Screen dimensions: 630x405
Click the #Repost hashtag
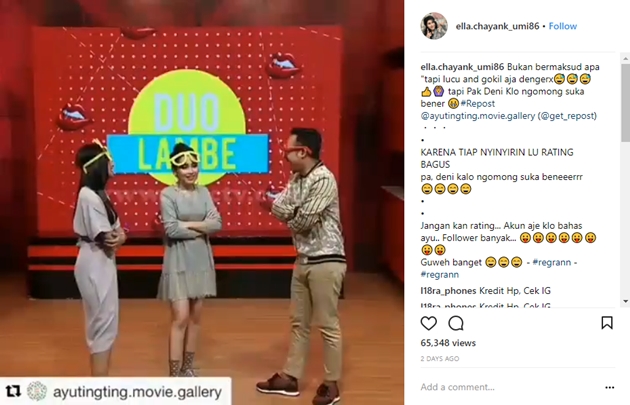(478, 104)
